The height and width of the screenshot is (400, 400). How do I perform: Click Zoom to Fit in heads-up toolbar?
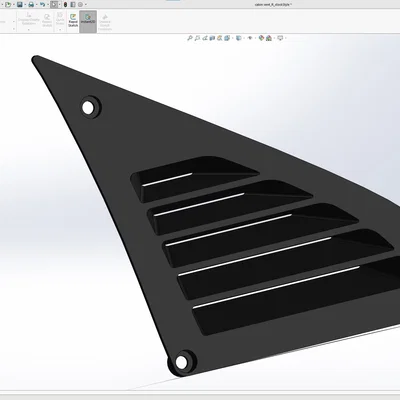(190, 38)
